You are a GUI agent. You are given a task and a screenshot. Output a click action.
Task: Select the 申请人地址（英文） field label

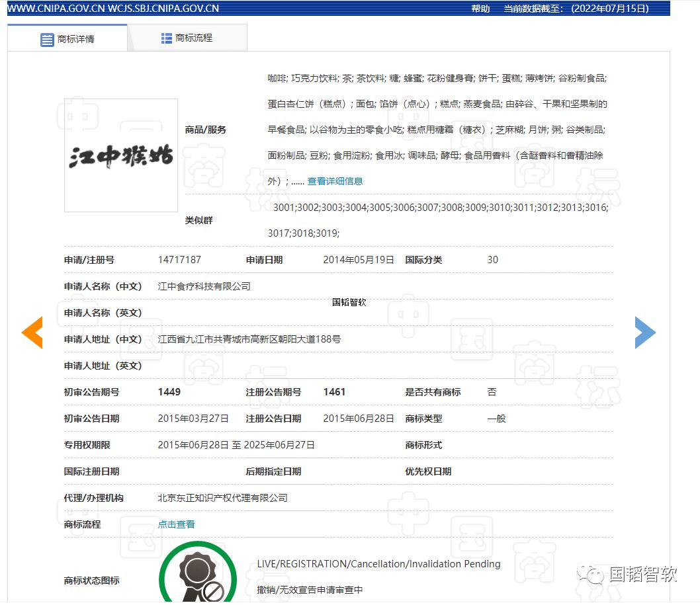pyautogui.click(x=103, y=366)
